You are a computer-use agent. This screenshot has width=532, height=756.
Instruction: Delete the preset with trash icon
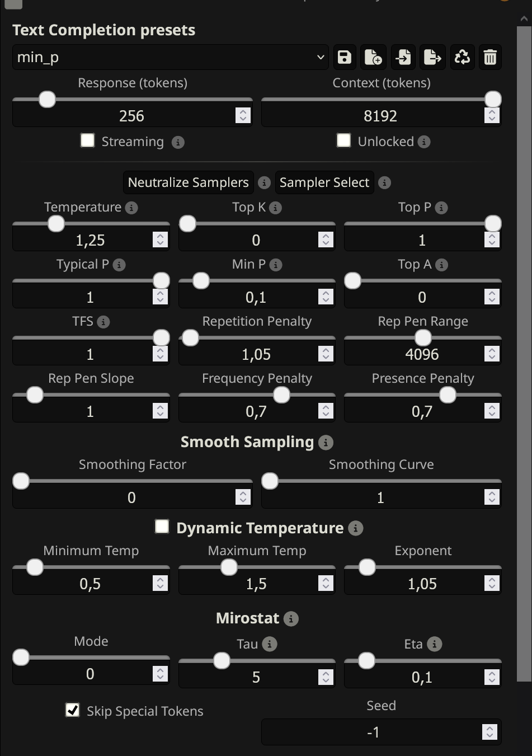click(x=490, y=57)
